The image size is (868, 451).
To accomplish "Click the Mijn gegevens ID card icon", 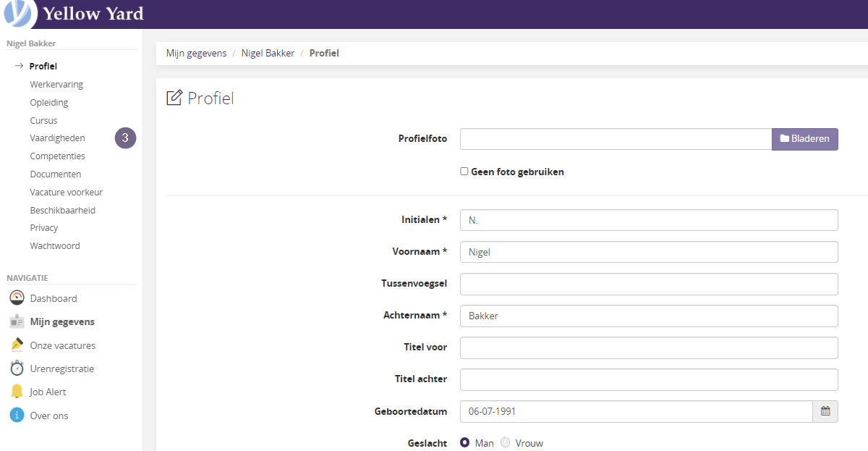I will [x=17, y=321].
